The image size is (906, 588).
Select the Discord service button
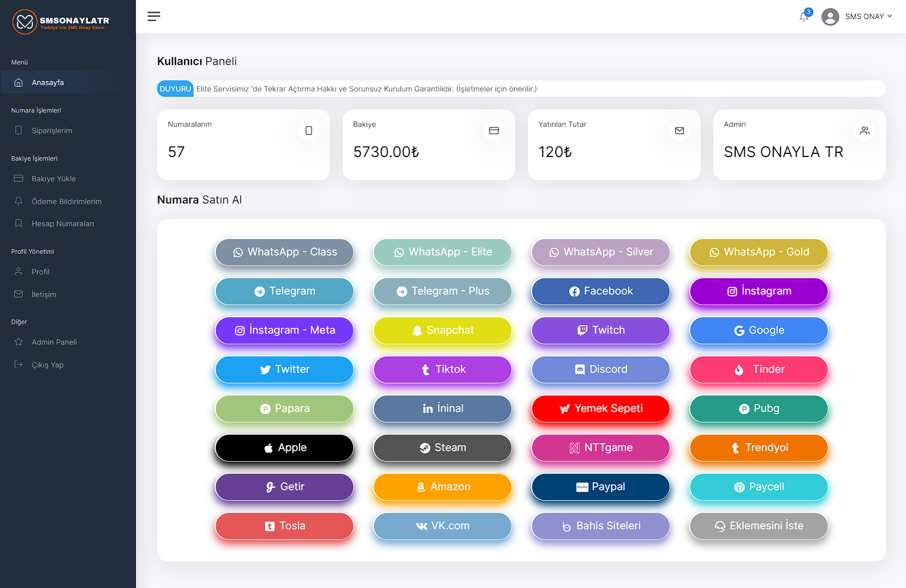[600, 370]
